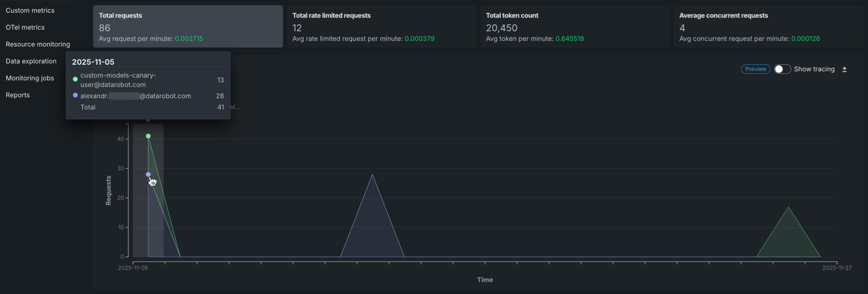
Task: Select the Total requests metric card
Action: 188,27
